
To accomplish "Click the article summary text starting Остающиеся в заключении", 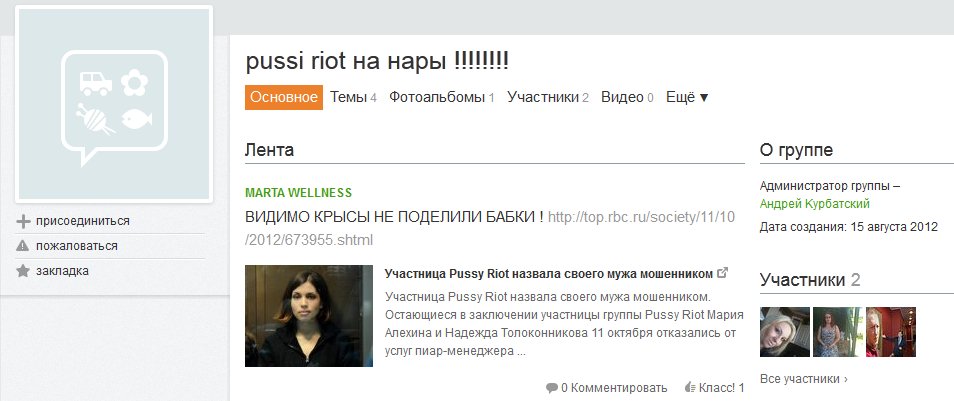I will pos(564,324).
